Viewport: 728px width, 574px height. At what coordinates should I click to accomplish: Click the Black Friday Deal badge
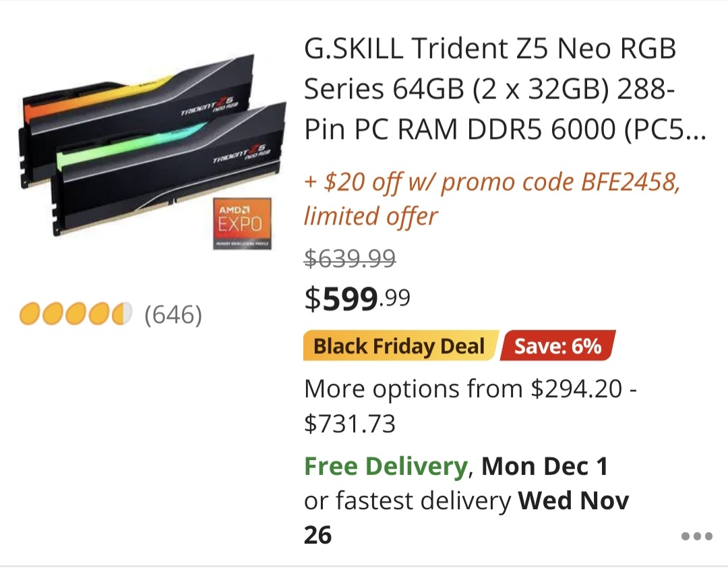[399, 347]
